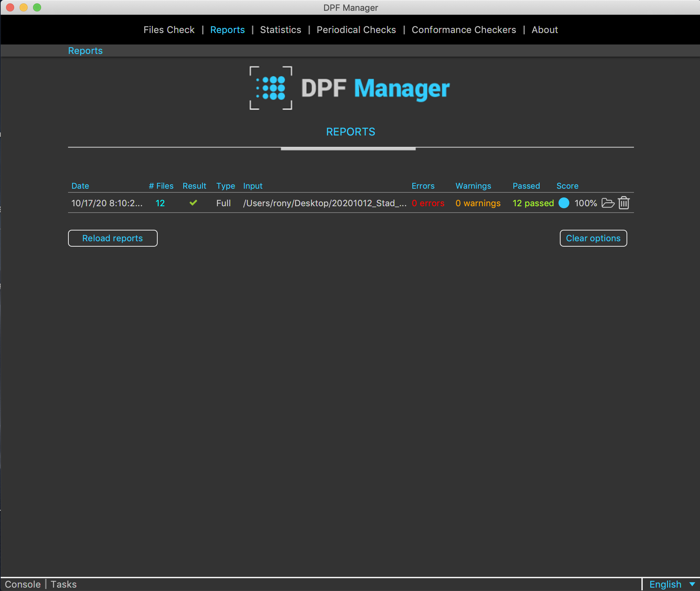Click the blue score circle indicator

(564, 203)
